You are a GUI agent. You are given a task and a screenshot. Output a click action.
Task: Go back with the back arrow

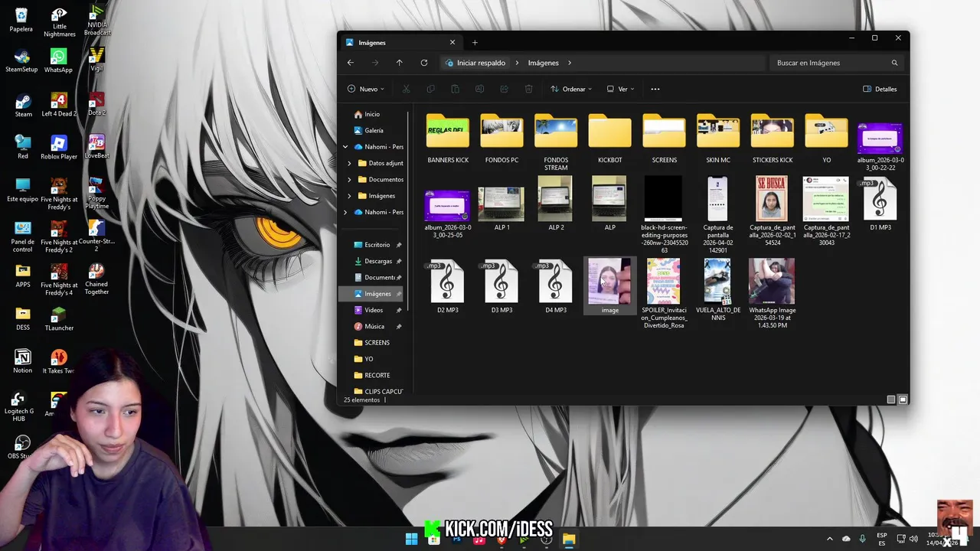(x=351, y=63)
